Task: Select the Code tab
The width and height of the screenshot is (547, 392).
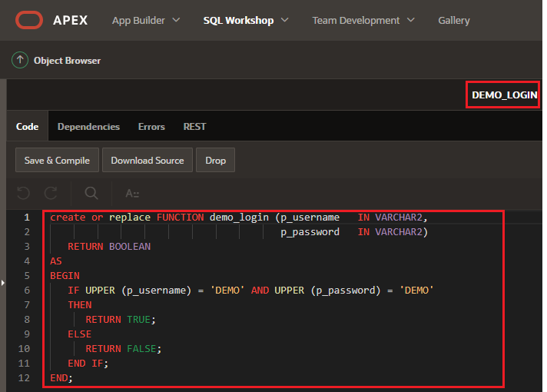Action: (x=28, y=126)
